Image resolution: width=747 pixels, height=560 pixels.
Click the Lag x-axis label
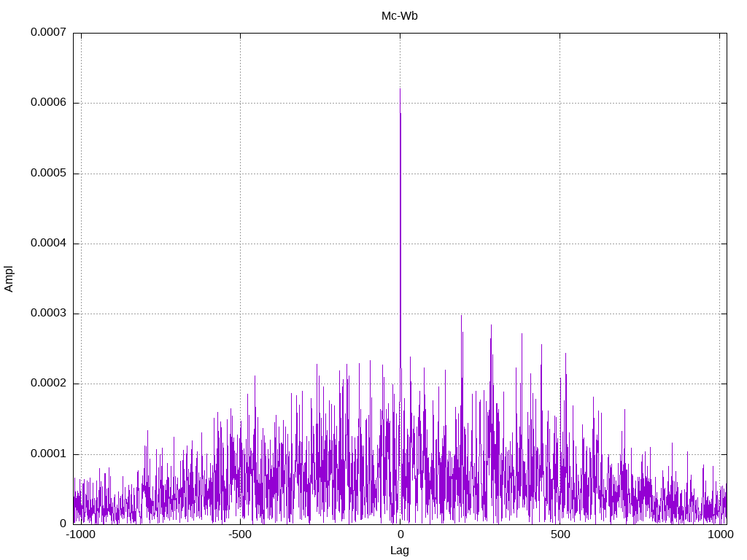(399, 551)
